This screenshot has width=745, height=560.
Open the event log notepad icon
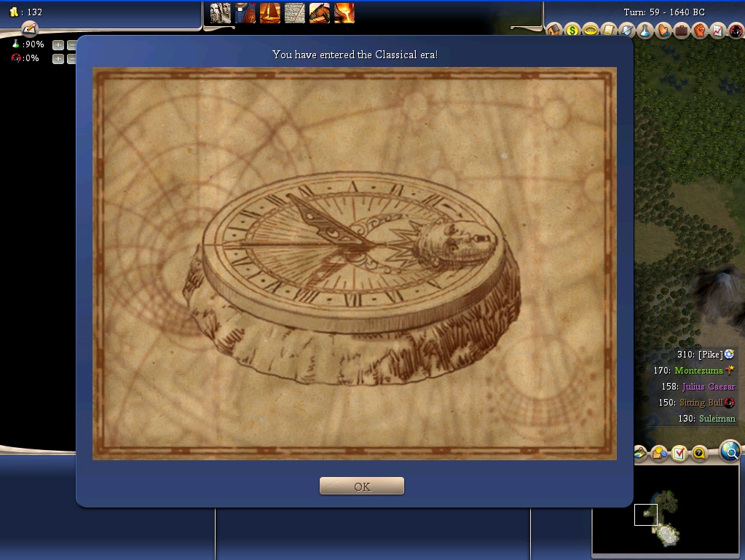pyautogui.click(x=29, y=28)
